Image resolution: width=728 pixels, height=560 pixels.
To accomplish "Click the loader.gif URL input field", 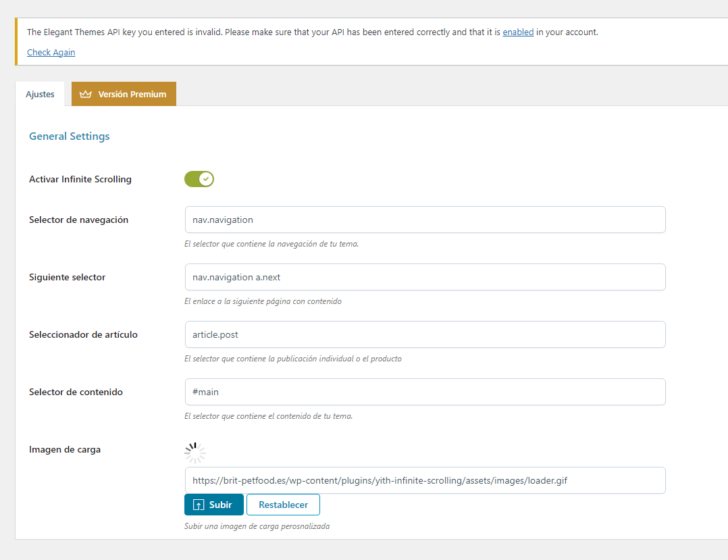I will (x=425, y=480).
